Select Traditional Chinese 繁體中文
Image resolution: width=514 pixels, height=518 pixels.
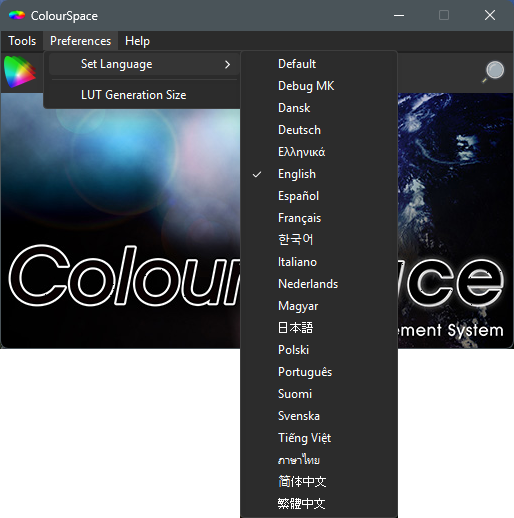click(319, 504)
